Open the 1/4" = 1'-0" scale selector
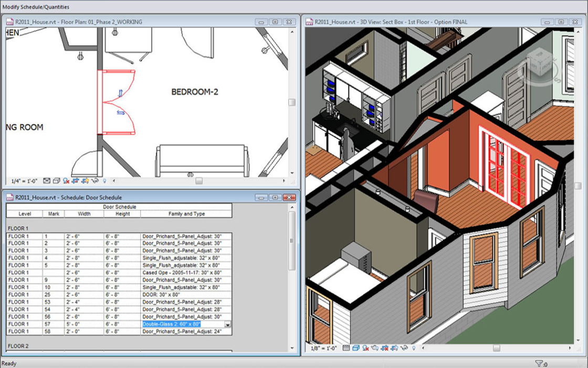This screenshot has height=368, width=588. 23,180
